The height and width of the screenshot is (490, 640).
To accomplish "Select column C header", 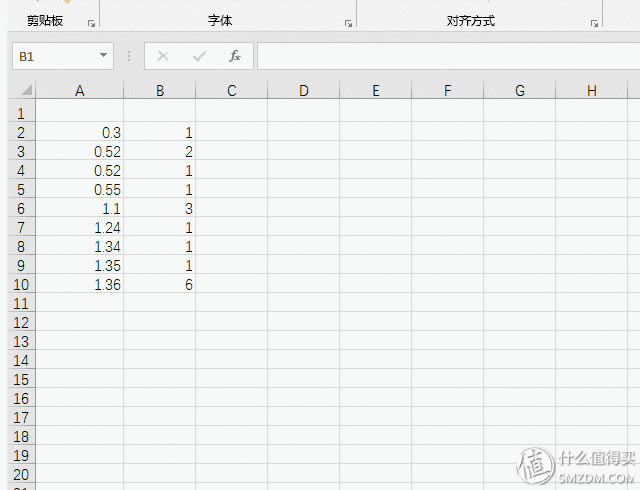I will pyautogui.click(x=231, y=90).
